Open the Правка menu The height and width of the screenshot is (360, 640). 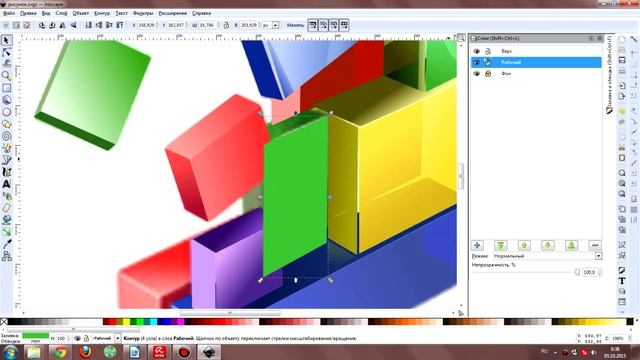coord(28,13)
